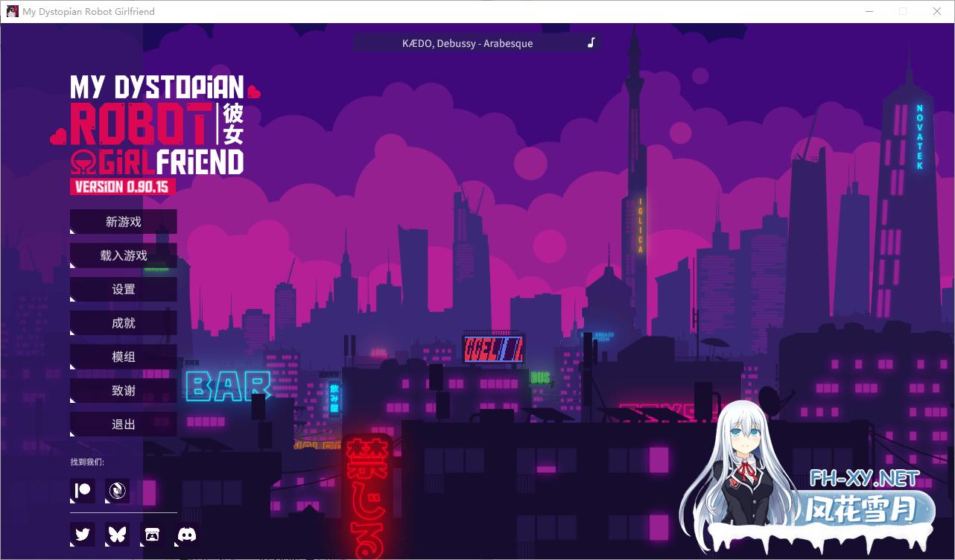
Task: Open the Patreon page icon
Action: (x=83, y=491)
